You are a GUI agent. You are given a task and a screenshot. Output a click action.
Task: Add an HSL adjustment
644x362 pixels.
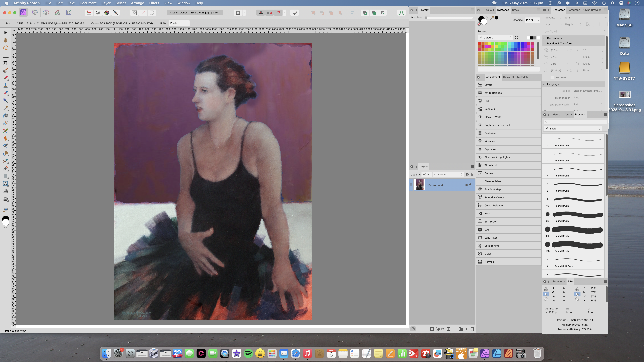coord(509,101)
